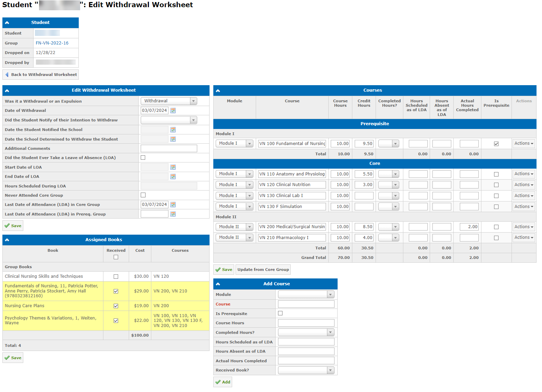542x392 pixels.
Task: Uncheck Received for Nursing Care Plans
Action: (x=116, y=306)
